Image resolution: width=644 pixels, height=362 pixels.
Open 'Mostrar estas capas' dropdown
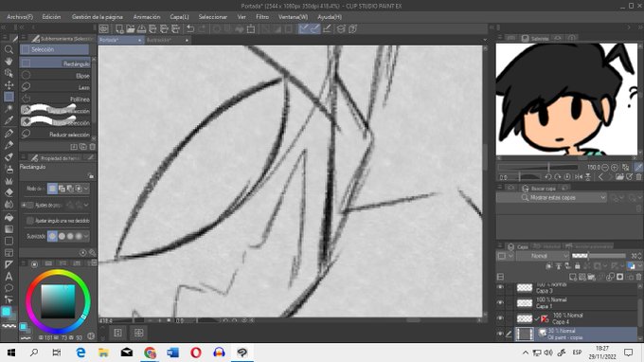[551, 198]
